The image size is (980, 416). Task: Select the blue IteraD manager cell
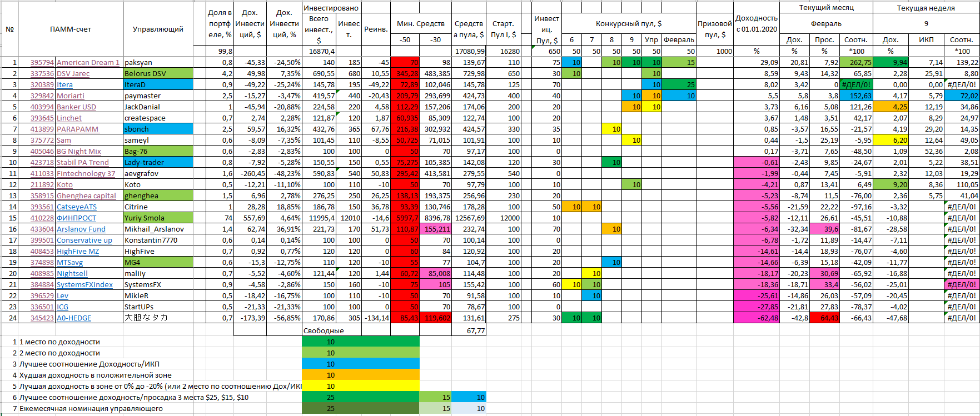tap(158, 85)
